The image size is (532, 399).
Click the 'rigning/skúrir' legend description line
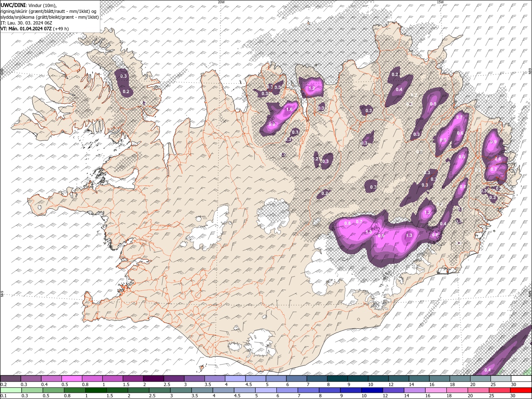click(x=49, y=11)
